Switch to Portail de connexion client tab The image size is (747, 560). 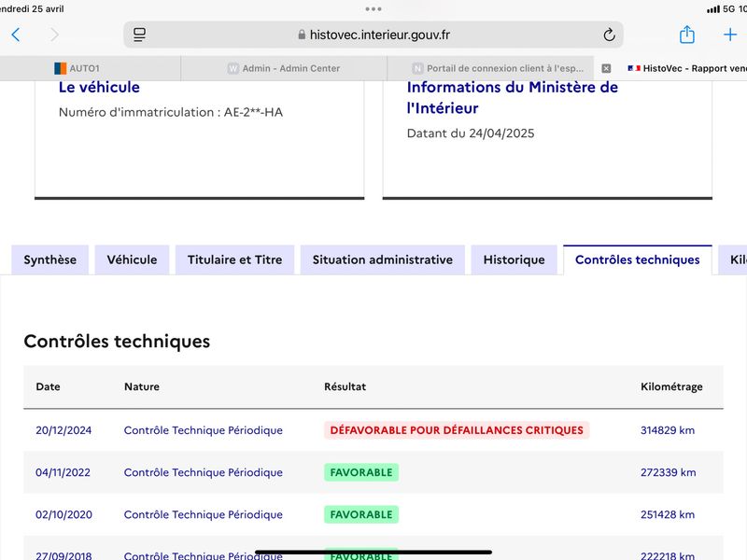(x=491, y=68)
